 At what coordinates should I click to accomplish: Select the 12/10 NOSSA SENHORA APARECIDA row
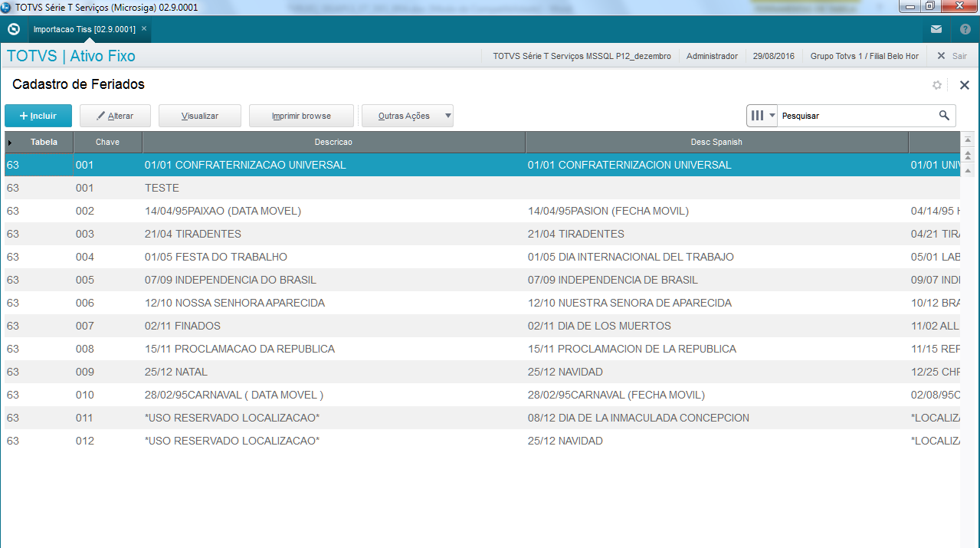[x=481, y=303]
